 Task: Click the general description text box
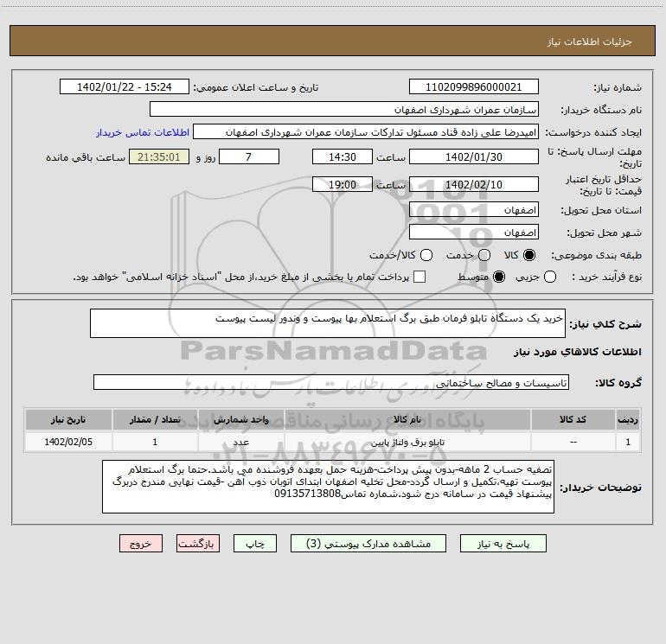(328, 323)
